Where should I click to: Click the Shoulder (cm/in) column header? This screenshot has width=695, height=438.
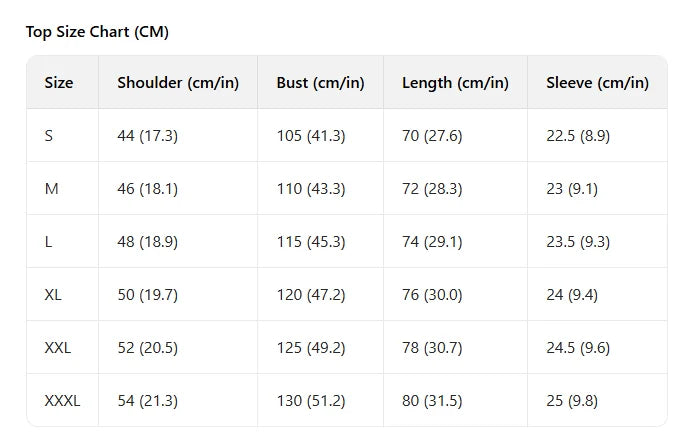point(178,83)
